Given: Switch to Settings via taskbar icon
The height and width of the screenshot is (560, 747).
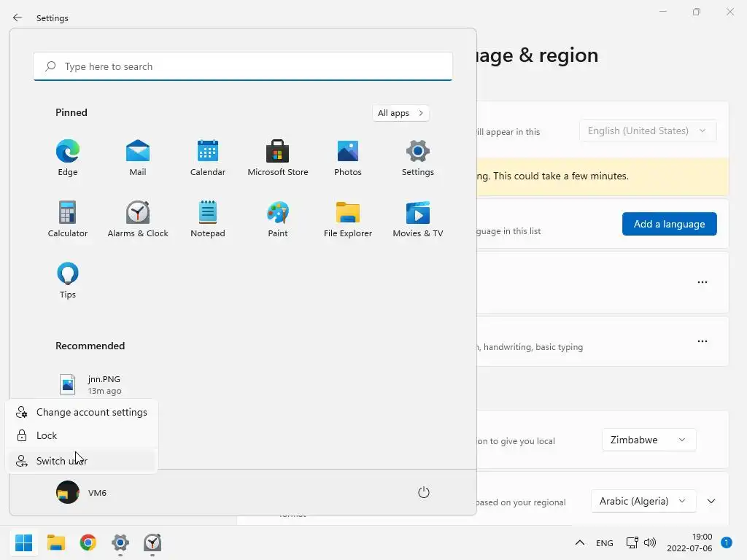Looking at the screenshot, I should [120, 542].
